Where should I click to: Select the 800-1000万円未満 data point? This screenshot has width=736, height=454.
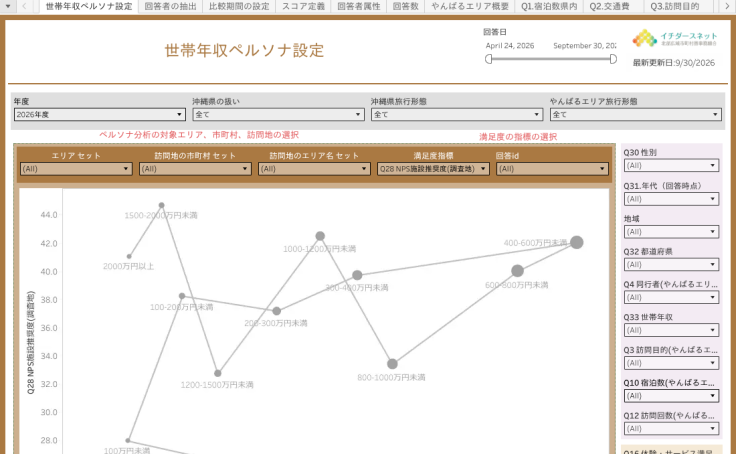pos(392,364)
